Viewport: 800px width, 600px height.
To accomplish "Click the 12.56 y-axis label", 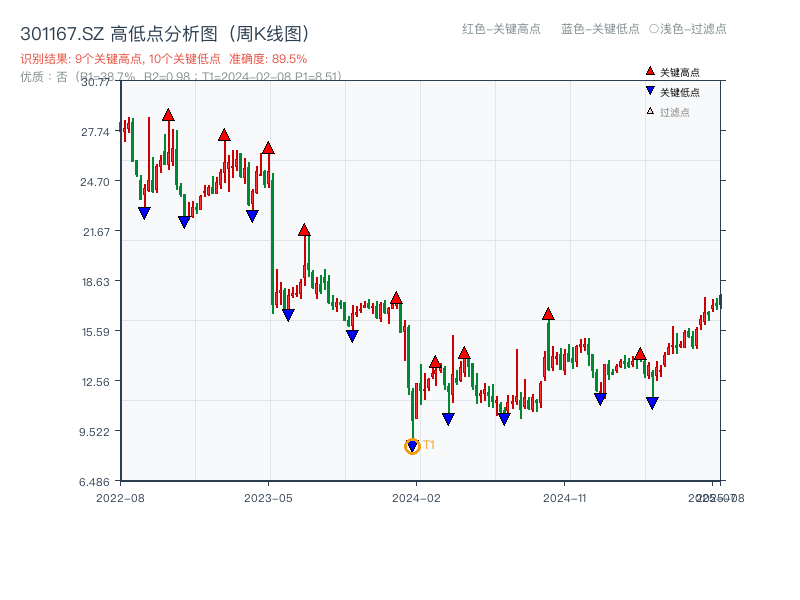I will coord(96,382).
